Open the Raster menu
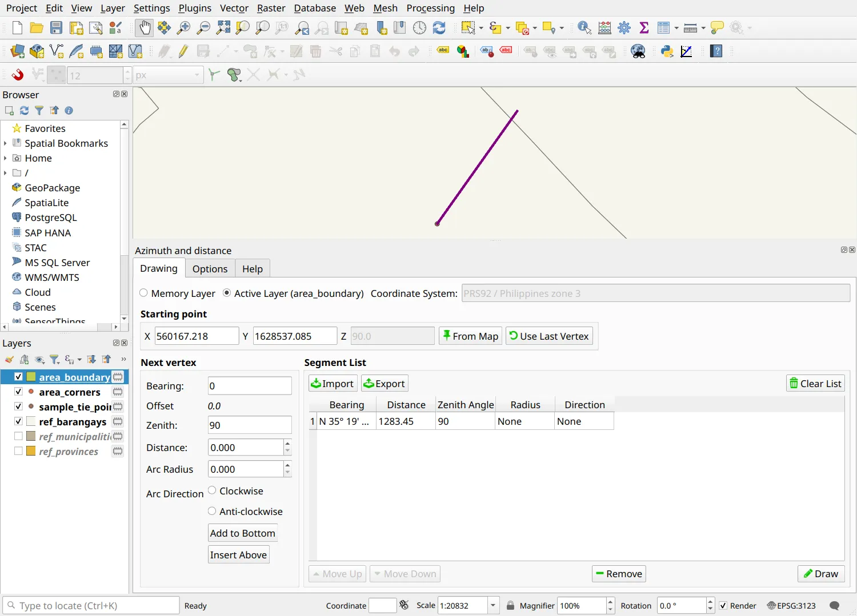 [x=271, y=8]
